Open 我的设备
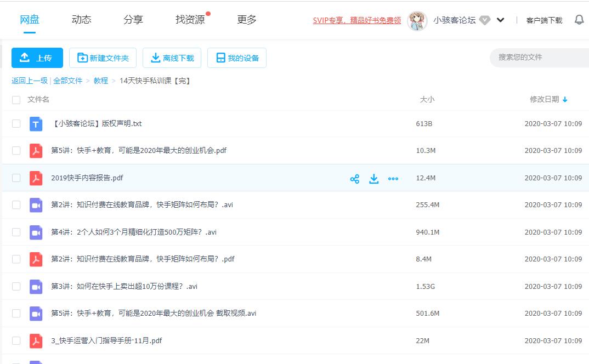Screen dimensions: 589x364 pos(237,58)
